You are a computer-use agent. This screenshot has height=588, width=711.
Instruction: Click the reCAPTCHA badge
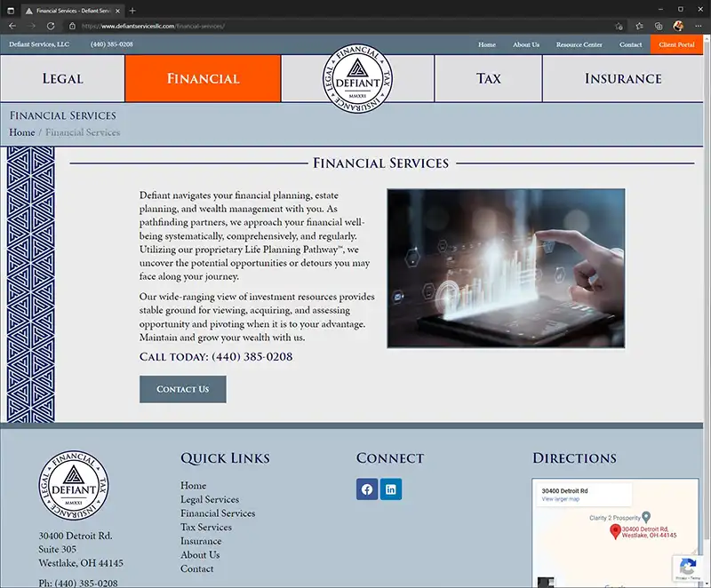tap(688, 568)
